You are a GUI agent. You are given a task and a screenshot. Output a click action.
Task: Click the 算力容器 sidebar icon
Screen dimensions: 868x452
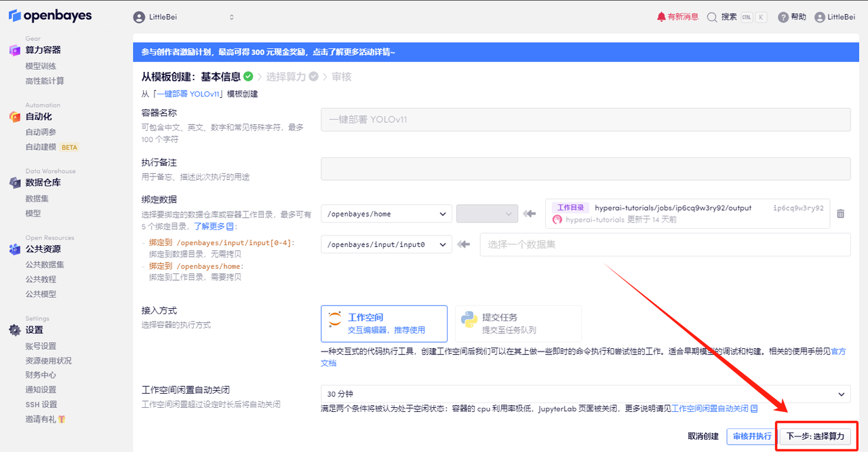click(15, 50)
